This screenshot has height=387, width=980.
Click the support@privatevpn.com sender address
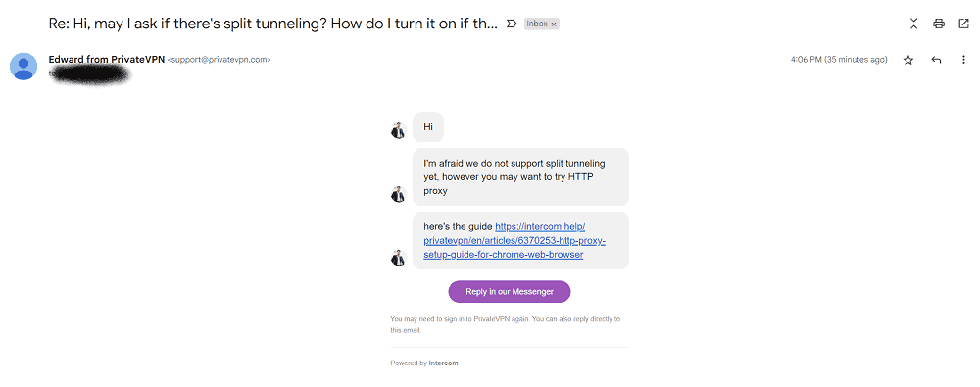tap(219, 60)
